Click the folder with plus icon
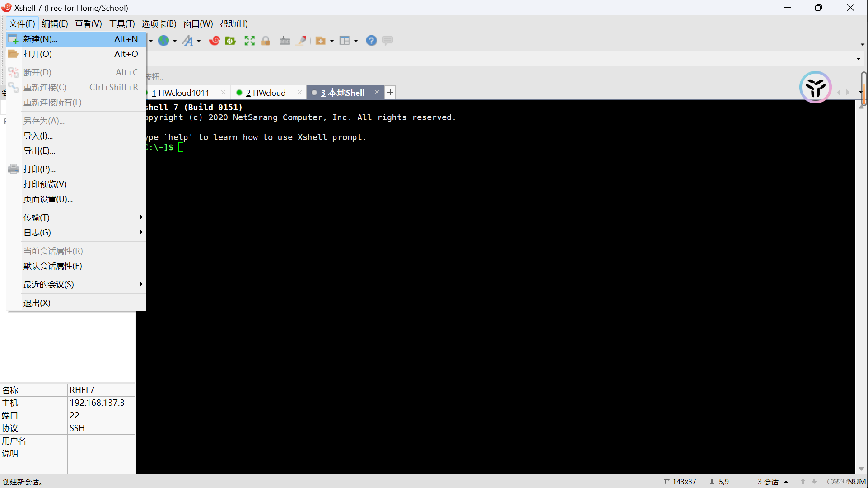The height and width of the screenshot is (488, 868). tap(321, 41)
